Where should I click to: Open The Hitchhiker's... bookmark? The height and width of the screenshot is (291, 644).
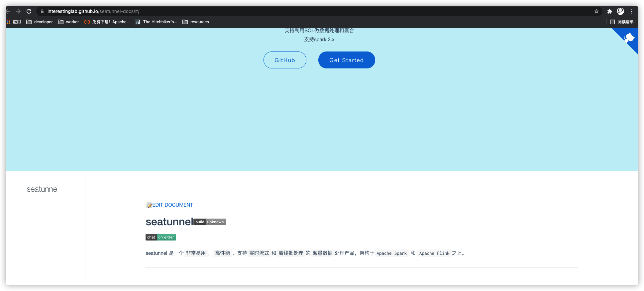(x=156, y=22)
